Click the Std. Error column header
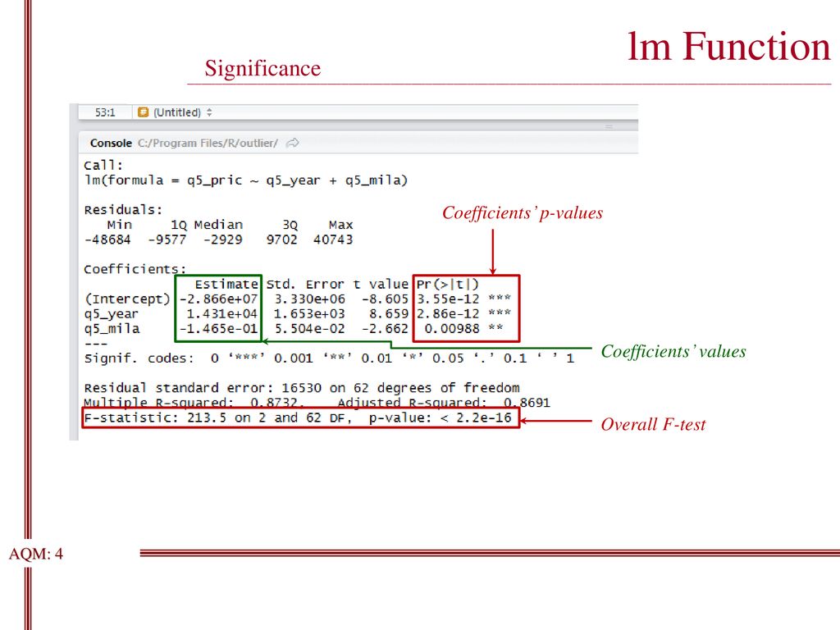840x630 pixels. [306, 284]
